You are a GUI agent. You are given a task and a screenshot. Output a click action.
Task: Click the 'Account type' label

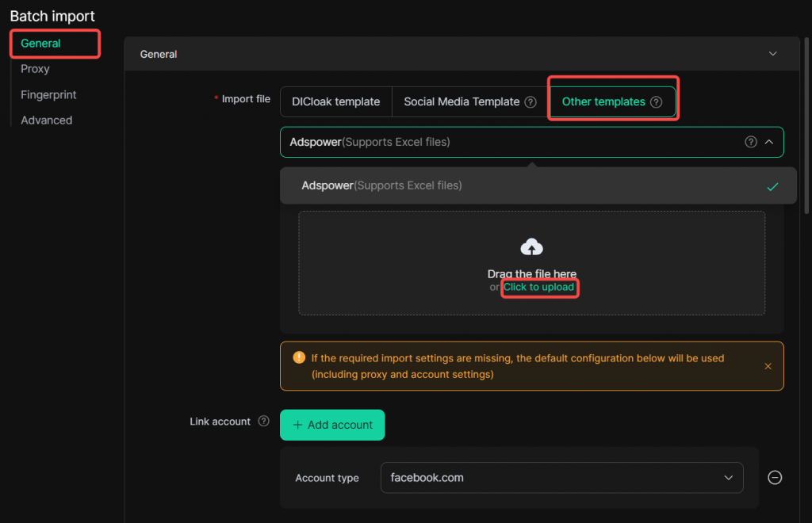327,478
